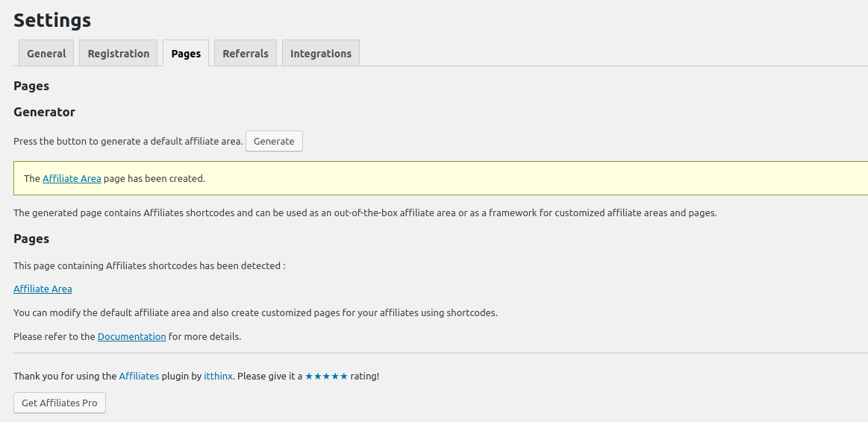Click the Pages heading above detected shortcodes text

(31, 239)
